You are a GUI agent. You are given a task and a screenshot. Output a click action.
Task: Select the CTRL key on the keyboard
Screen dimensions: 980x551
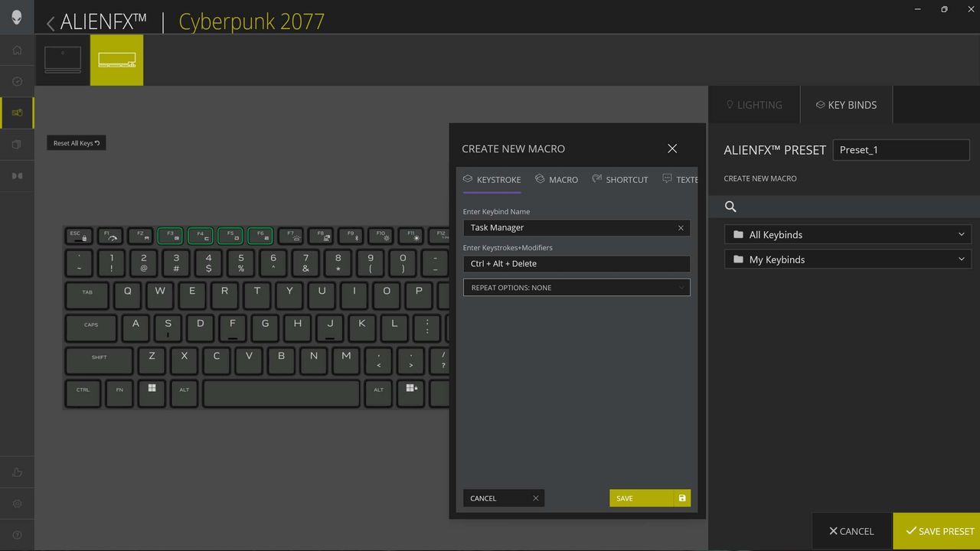83,393
